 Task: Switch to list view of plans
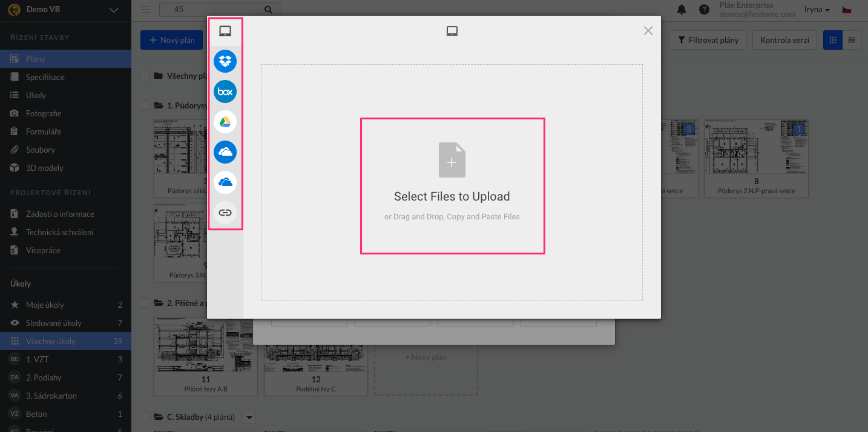tap(852, 41)
